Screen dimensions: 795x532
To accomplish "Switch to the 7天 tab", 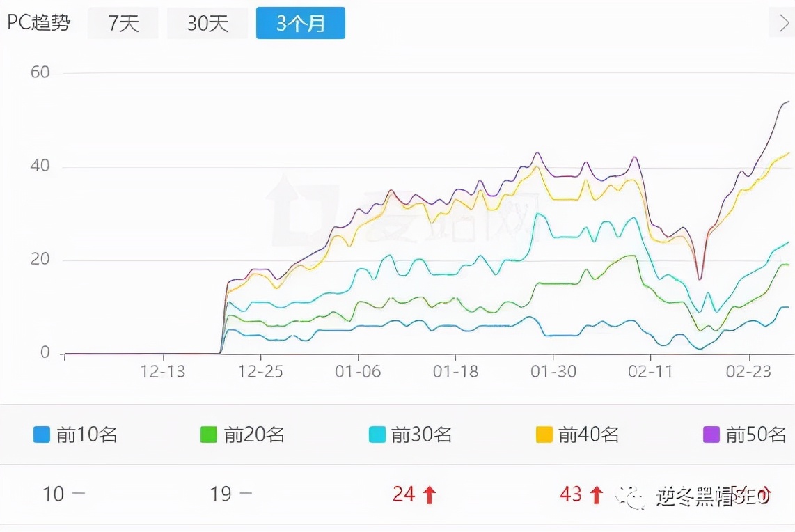I will click(x=123, y=23).
